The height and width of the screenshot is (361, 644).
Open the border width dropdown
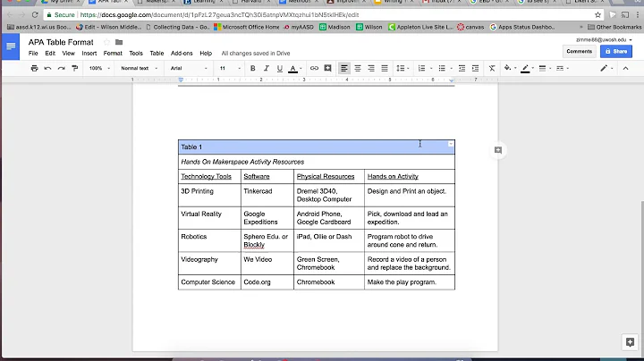click(545, 68)
